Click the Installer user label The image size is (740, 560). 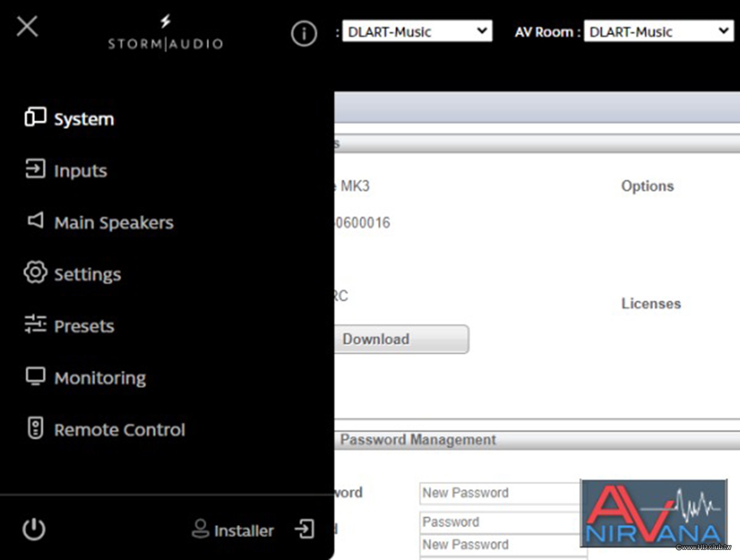click(x=244, y=531)
